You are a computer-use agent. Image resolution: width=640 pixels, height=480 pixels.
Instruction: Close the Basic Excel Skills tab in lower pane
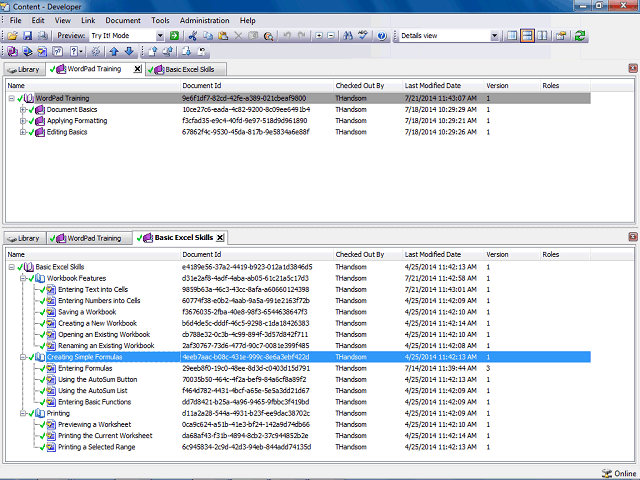point(220,238)
